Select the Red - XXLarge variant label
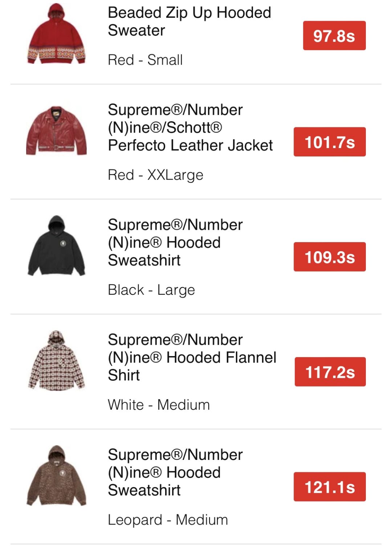This screenshot has height=547, width=392. (155, 175)
